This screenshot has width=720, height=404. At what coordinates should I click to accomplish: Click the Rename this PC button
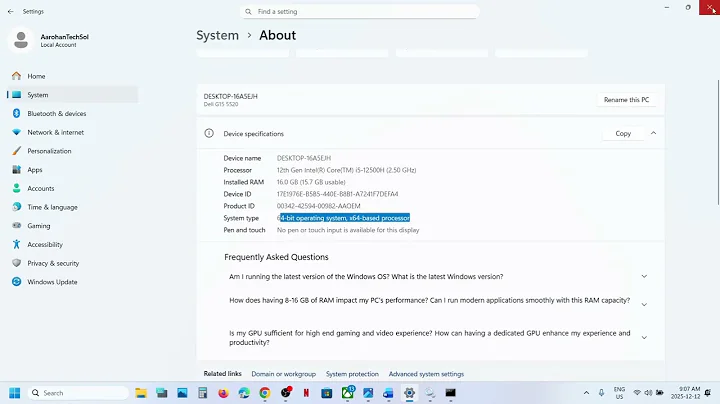click(626, 100)
